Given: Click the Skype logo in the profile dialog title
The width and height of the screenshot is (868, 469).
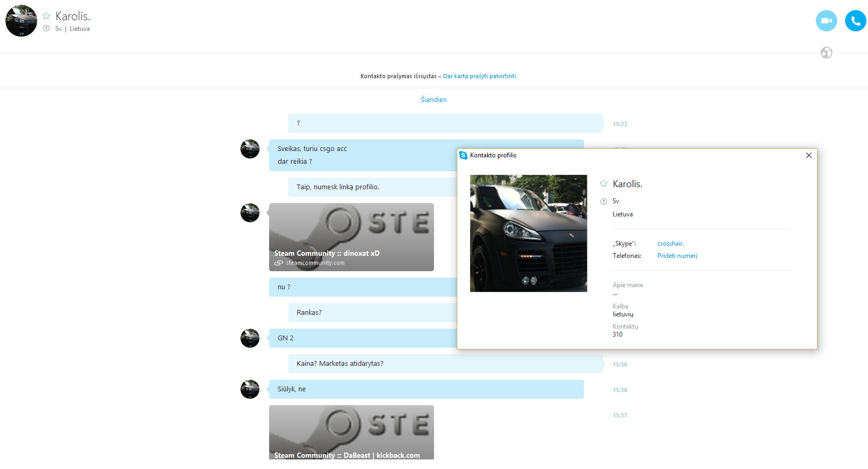Looking at the screenshot, I should [463, 155].
